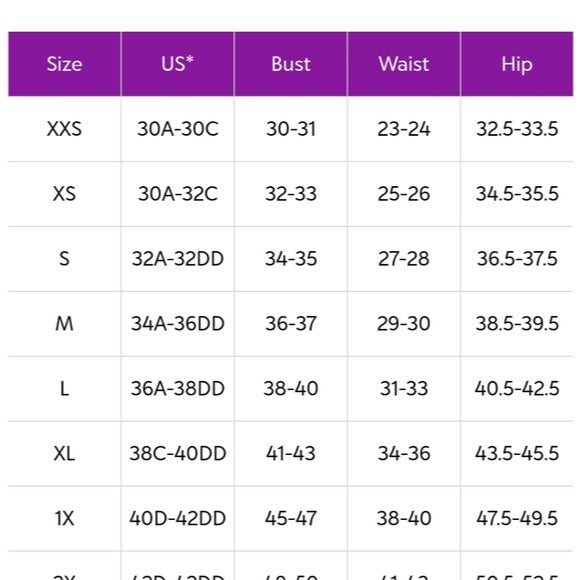Click the 30A-32C US size cell
Screen dimensions: 580x580
(x=178, y=194)
